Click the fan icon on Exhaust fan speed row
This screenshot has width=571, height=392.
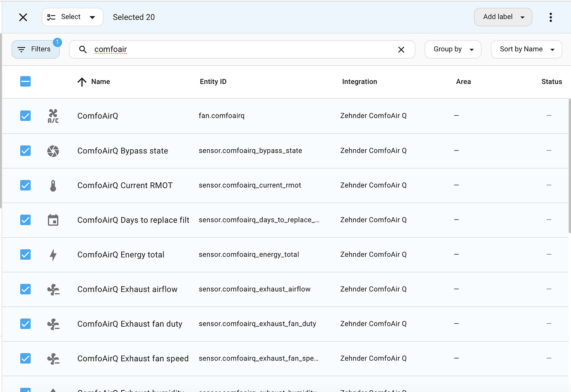coord(53,359)
